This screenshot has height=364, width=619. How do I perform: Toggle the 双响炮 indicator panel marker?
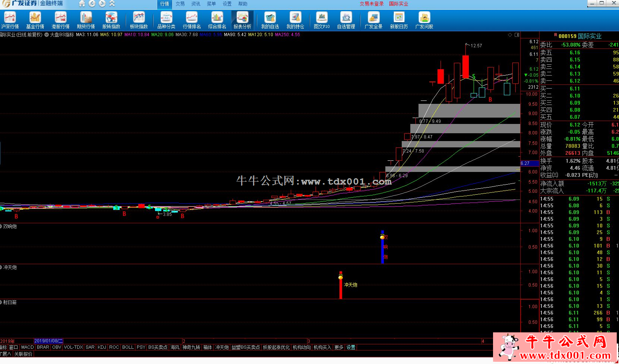(1, 226)
